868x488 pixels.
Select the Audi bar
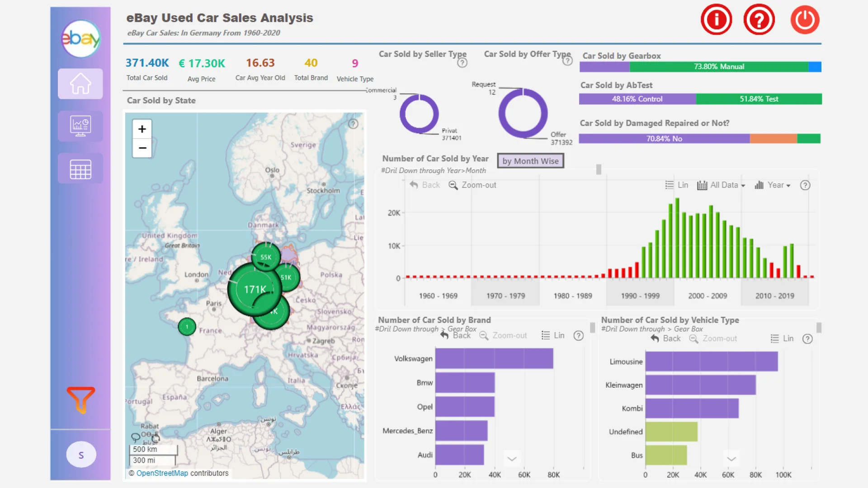tap(459, 455)
